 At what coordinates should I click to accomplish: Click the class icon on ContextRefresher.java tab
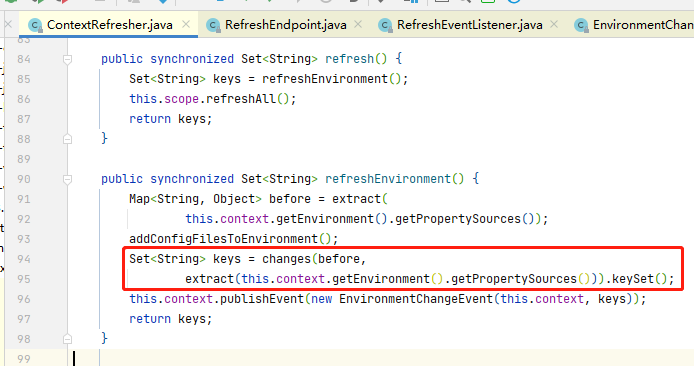click(x=35, y=25)
